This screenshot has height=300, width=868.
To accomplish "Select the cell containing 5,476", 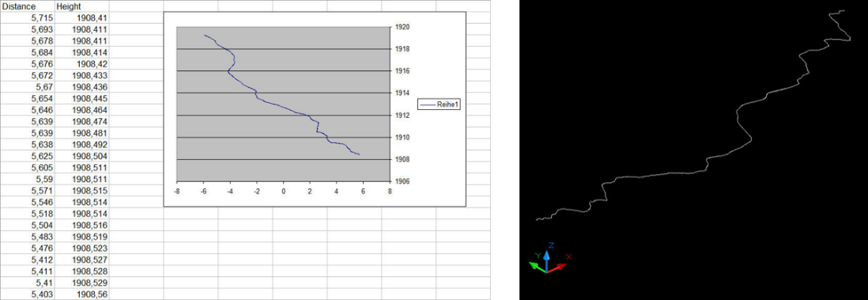I will click(x=28, y=248).
